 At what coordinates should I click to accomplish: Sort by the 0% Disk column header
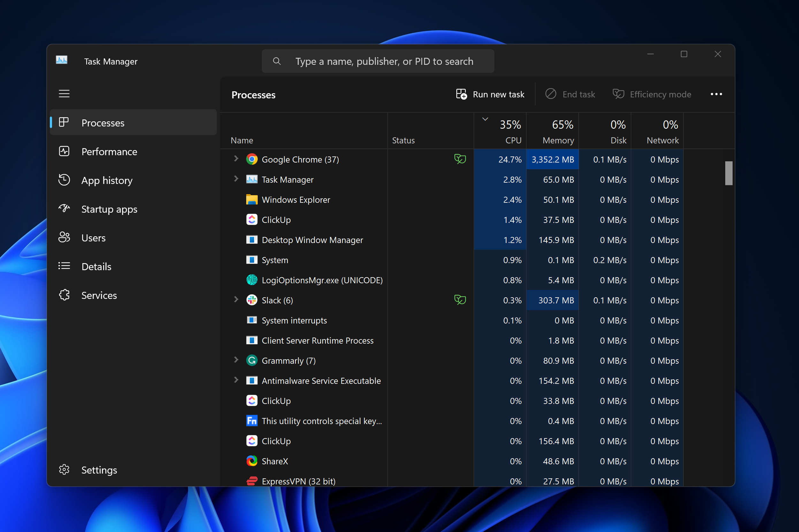pos(605,131)
